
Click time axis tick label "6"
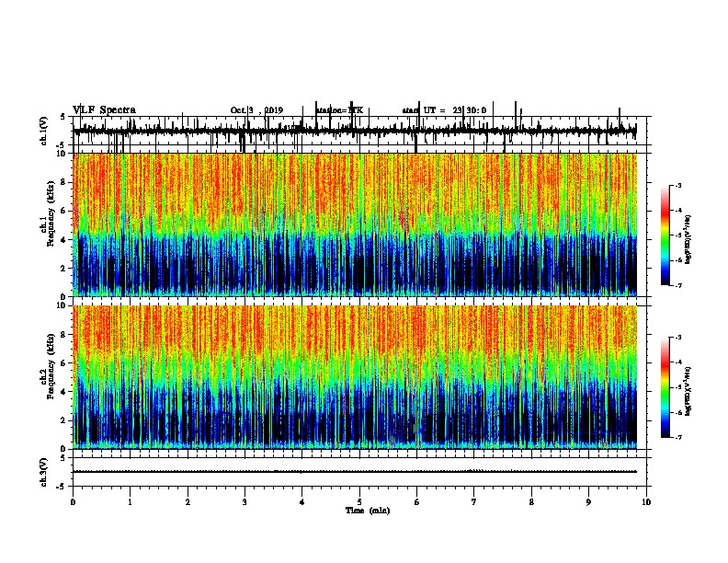[416, 502]
